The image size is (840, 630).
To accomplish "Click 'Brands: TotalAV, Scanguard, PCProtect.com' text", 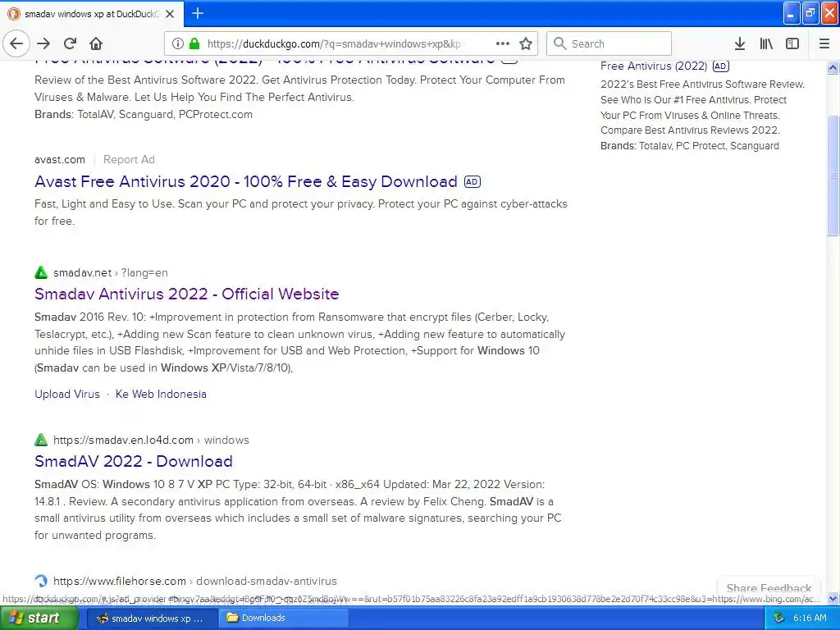I will [143, 114].
